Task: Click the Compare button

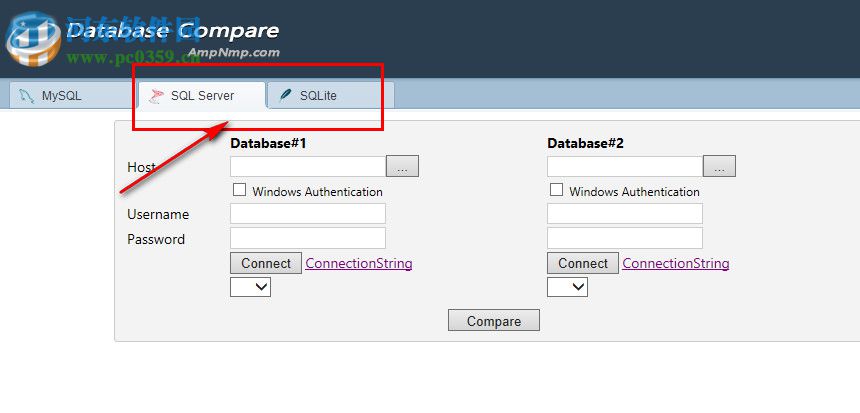Action: coord(494,321)
